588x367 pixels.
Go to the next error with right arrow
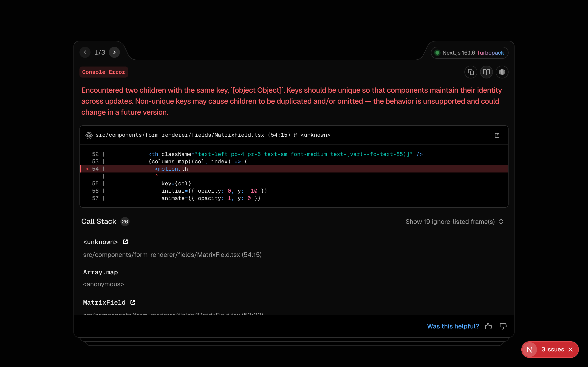(114, 53)
